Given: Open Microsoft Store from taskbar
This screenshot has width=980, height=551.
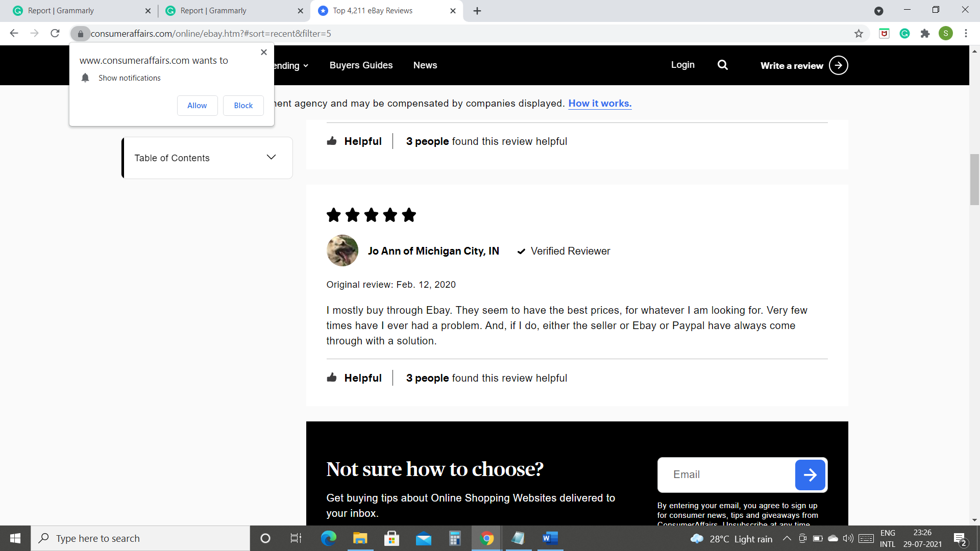Looking at the screenshot, I should pos(391,538).
